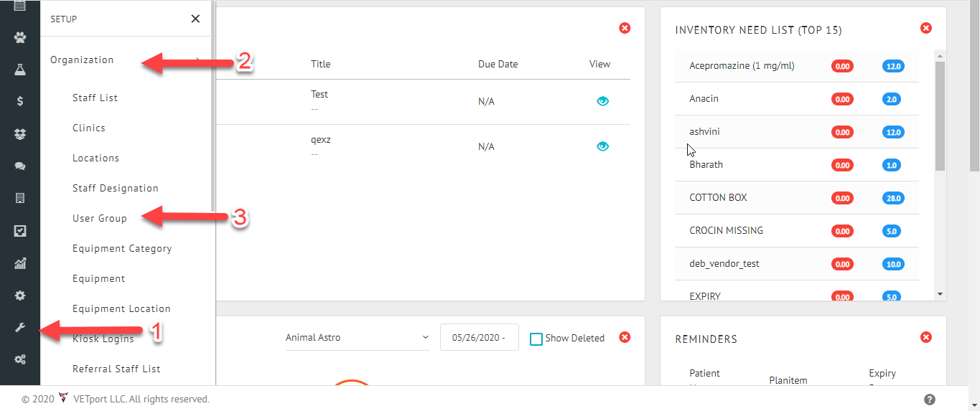The height and width of the screenshot is (411, 980).
Task: Select the CROCIN MISSING inventory row
Action: coord(797,231)
